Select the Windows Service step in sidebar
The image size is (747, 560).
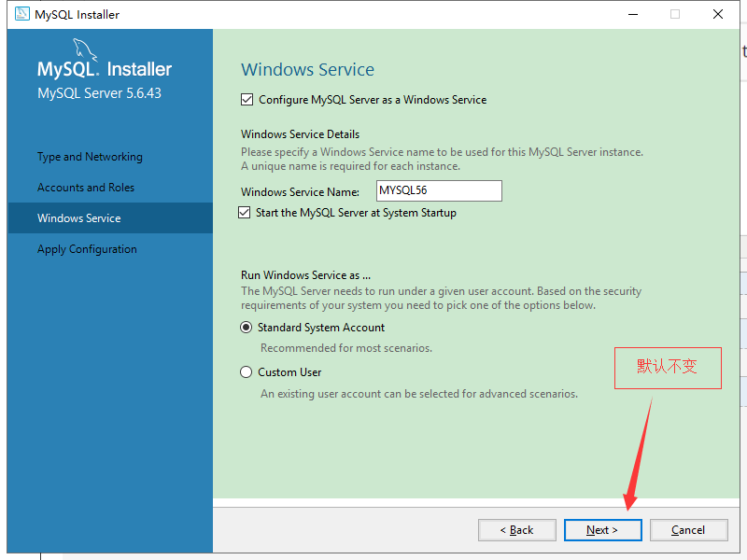point(110,218)
